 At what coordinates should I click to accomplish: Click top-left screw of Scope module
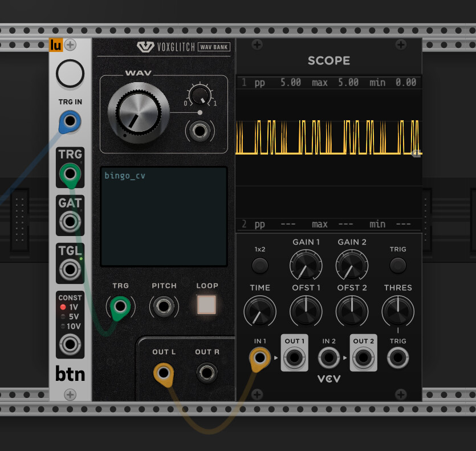pos(257,45)
